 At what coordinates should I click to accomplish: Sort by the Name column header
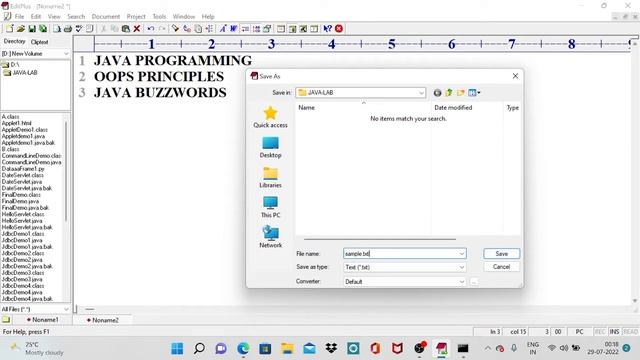363,108
